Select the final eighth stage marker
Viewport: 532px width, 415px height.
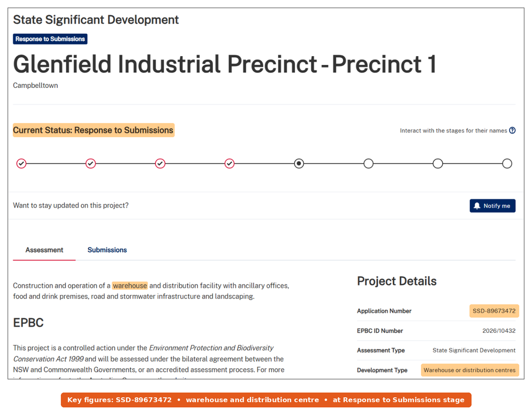(507, 164)
